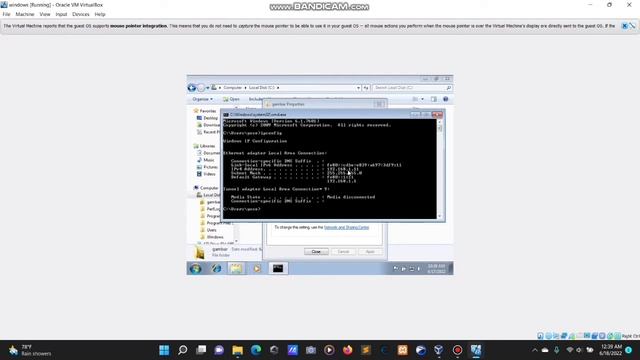The width and height of the screenshot is (640, 360).
Task: Open the VirtualBox View menu
Action: coord(45,14)
